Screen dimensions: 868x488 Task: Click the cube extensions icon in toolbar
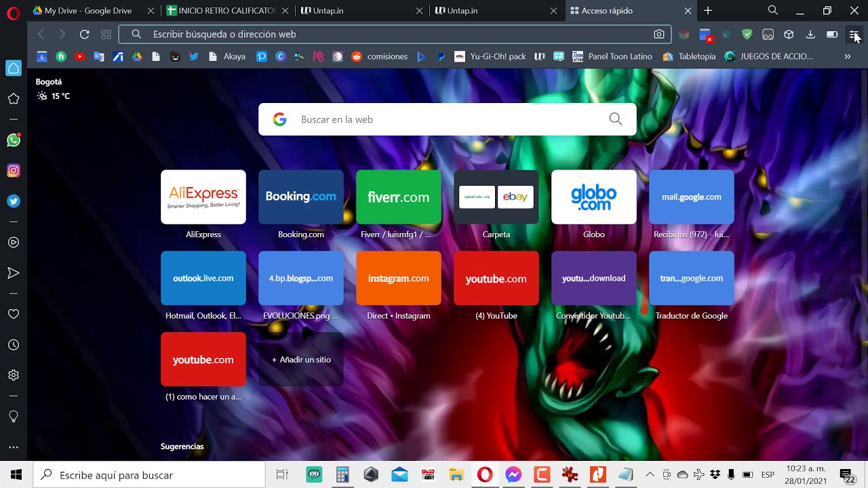tap(789, 34)
